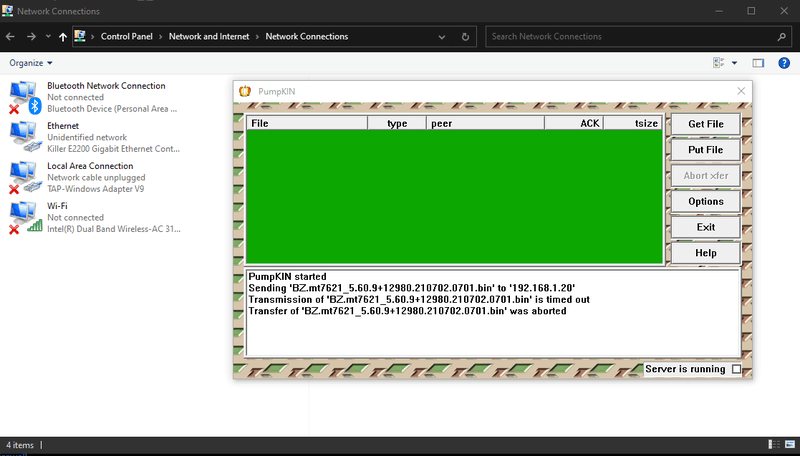Click the 'Intel(R) Dual Band Wireless-AC' text
The image size is (800, 456).
pos(114,229)
